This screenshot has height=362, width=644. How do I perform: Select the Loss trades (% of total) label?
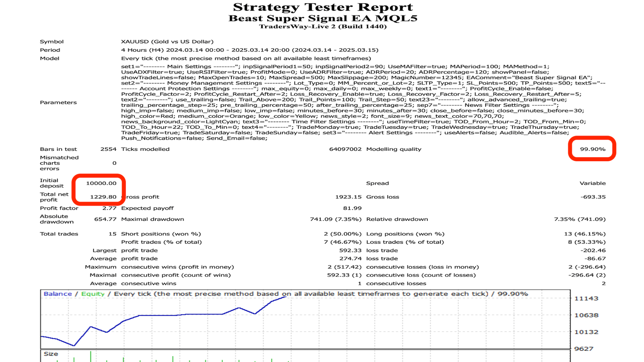click(x=405, y=242)
